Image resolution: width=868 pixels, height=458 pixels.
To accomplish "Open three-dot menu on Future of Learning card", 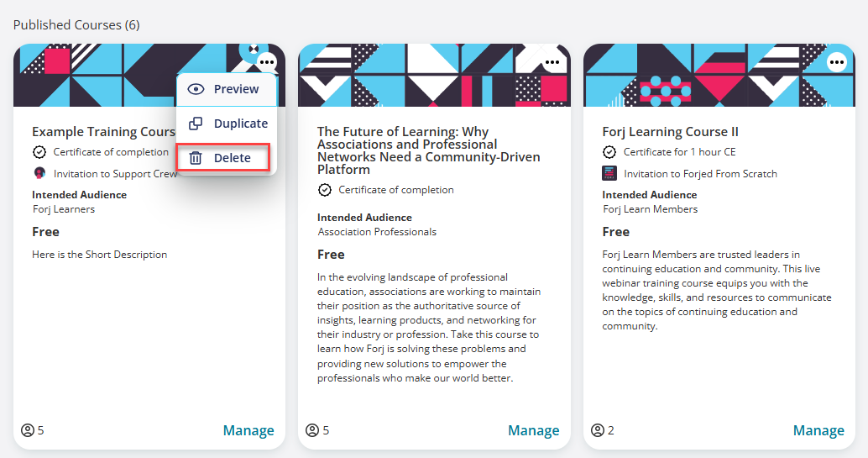I will click(x=552, y=62).
